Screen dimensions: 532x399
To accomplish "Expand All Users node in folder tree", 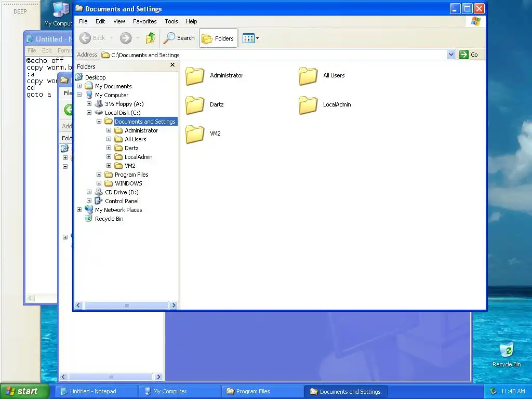I will click(109, 139).
